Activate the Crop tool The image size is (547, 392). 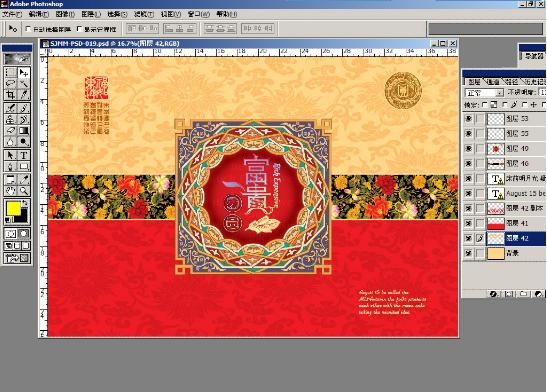point(10,95)
